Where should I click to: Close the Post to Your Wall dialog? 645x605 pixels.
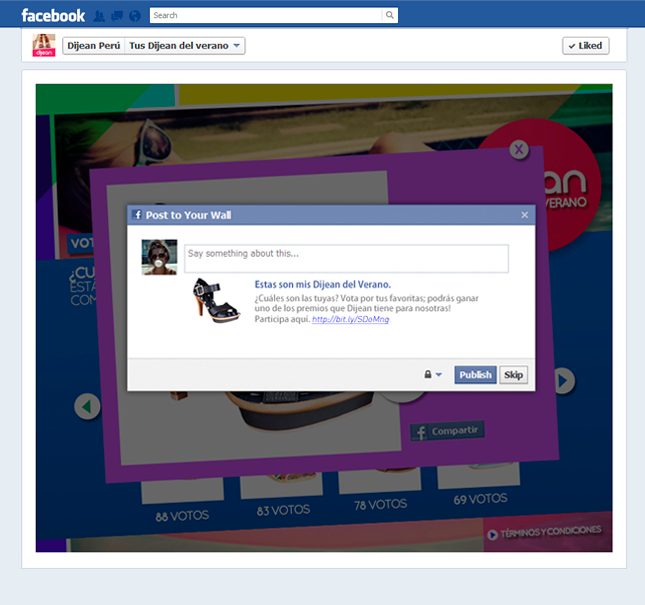point(524,215)
